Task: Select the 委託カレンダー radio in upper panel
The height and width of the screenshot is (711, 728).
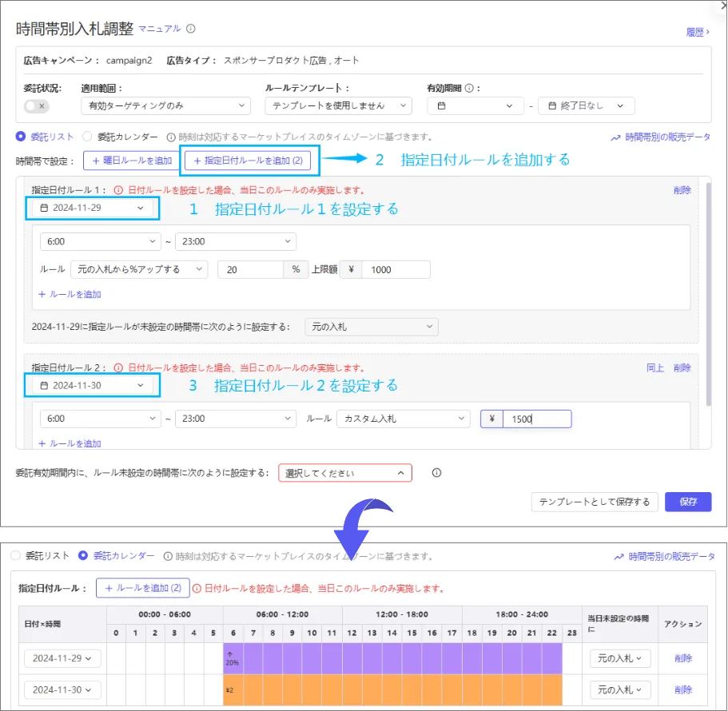Action: 87,137
